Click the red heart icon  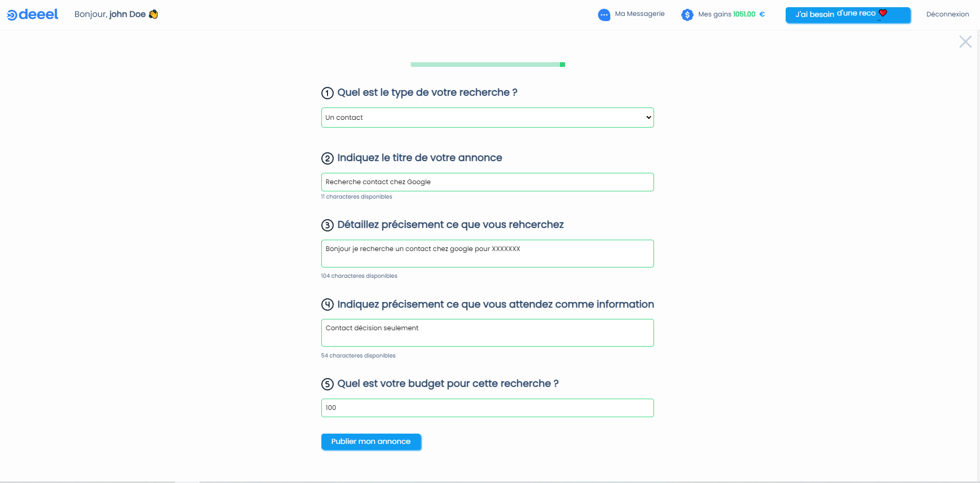coord(883,13)
